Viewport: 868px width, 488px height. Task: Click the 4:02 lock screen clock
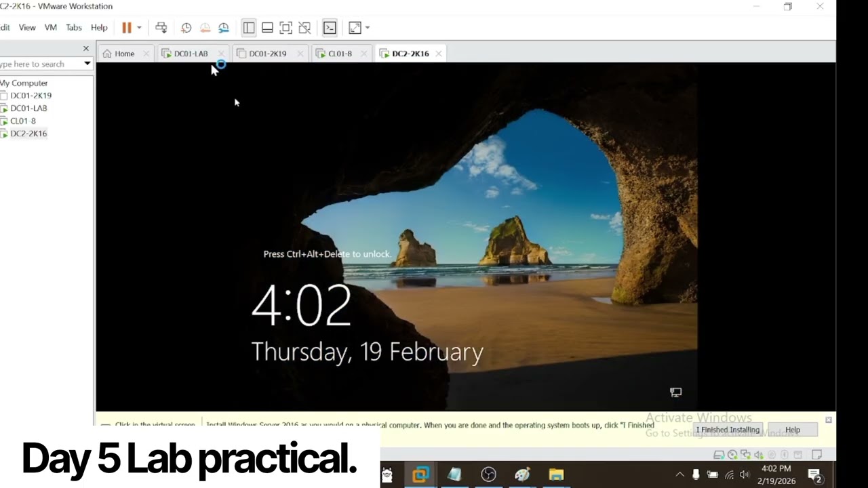coord(301,306)
